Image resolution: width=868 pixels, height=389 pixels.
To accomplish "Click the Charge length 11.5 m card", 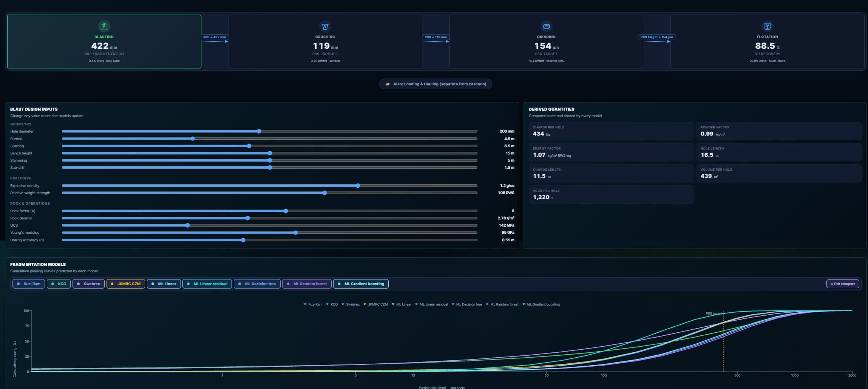I will 611,173.
